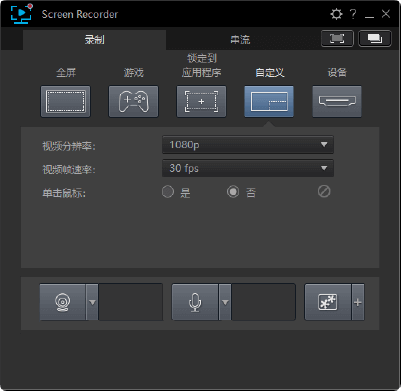Viewport: 401px width, 392px height.
Task: Select 自定义 custom region recording mode
Action: pos(269,101)
